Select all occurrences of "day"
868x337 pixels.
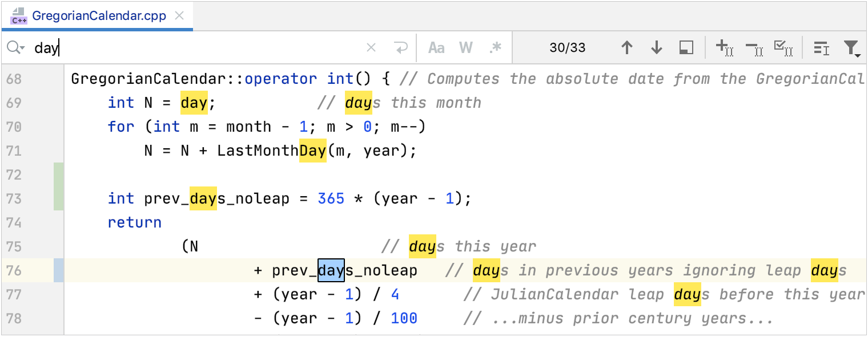point(784,48)
